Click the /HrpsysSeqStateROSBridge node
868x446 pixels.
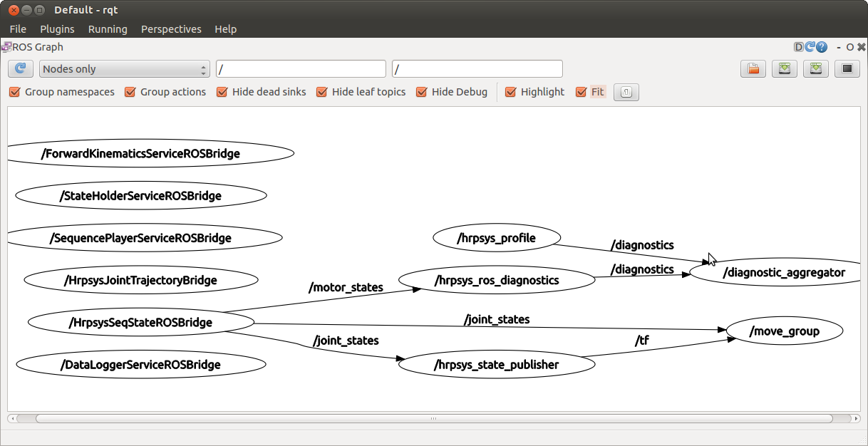(140, 323)
